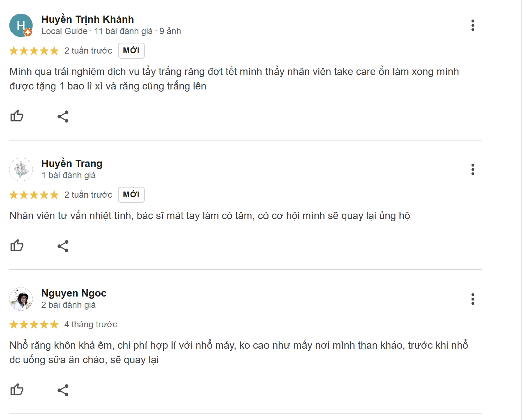The height and width of the screenshot is (420, 529).
Task: Click the five-star rating on Nguyen Ngoc's review
Action: click(34, 324)
